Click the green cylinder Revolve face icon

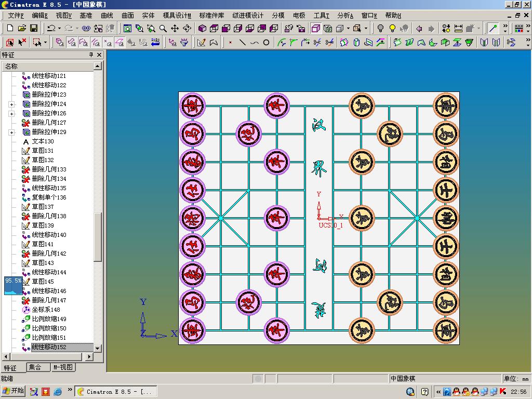(356, 43)
